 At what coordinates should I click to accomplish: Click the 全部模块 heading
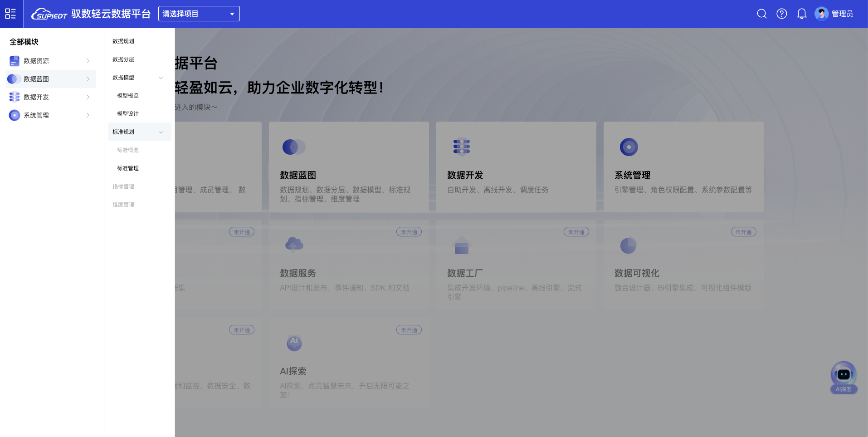pyautogui.click(x=24, y=42)
